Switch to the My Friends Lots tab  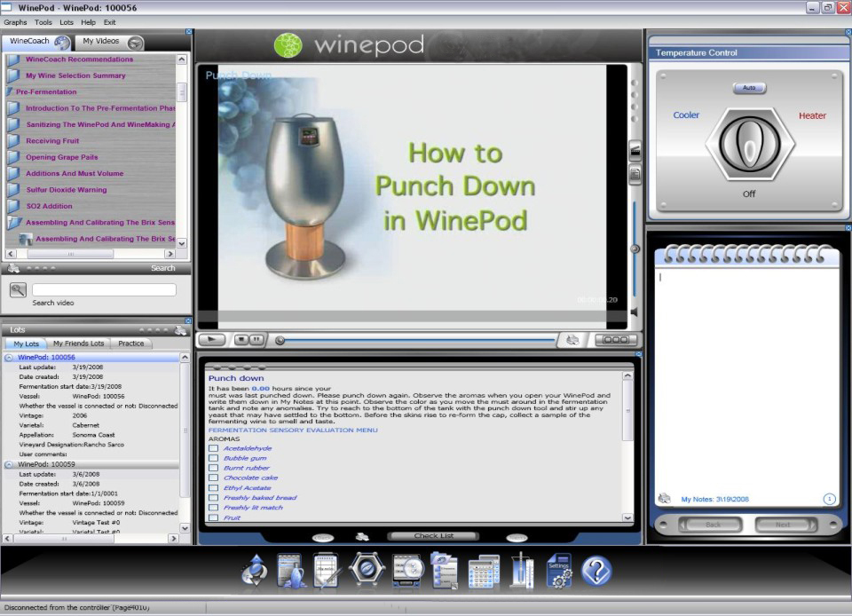tap(78, 344)
